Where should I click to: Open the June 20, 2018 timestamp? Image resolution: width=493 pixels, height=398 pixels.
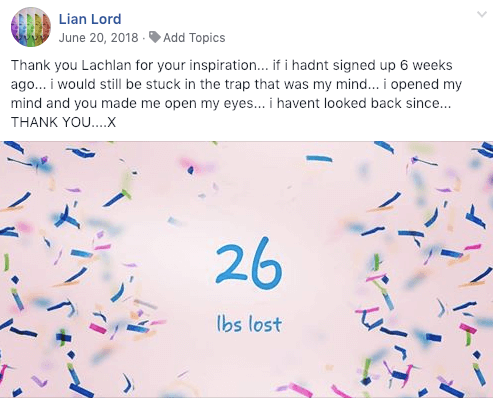pos(98,38)
